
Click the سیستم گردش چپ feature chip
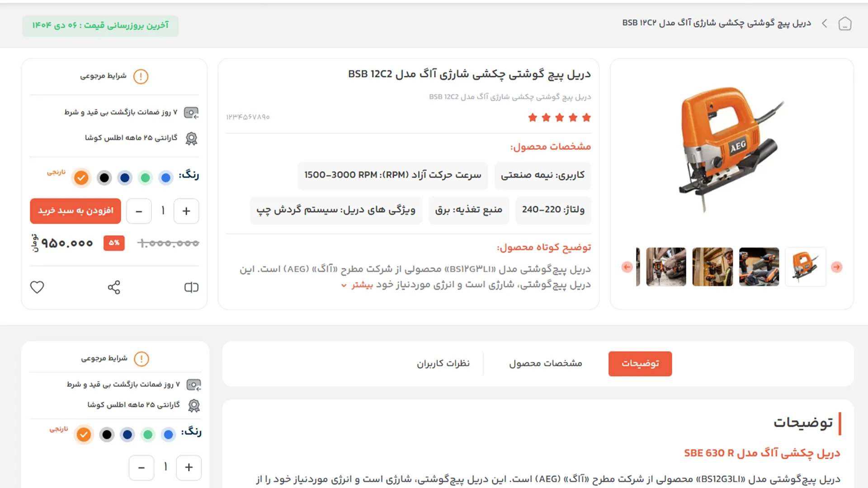click(x=336, y=210)
